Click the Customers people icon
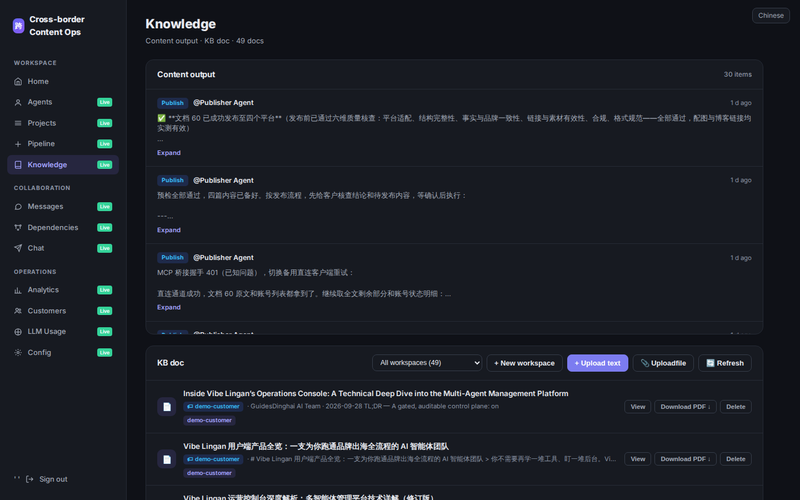This screenshot has height=500, width=800. pyautogui.click(x=18, y=311)
